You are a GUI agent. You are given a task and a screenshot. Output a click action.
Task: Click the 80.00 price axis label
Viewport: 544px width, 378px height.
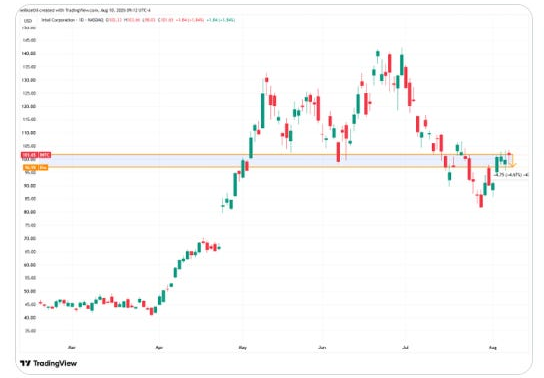(30, 212)
